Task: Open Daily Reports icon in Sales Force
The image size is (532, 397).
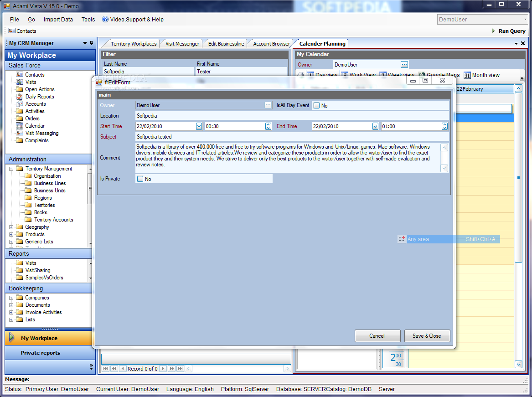Action: [x=20, y=97]
